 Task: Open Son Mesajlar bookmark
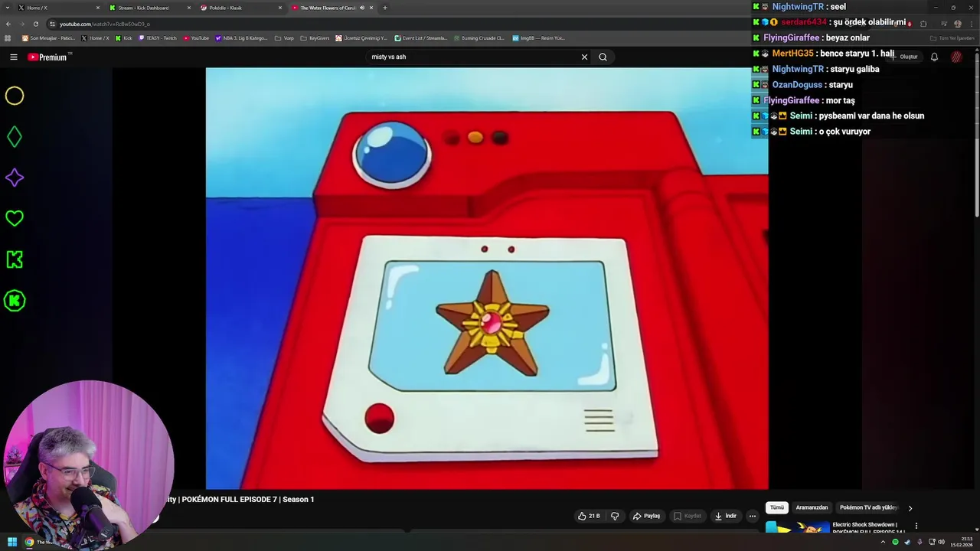[x=48, y=37]
